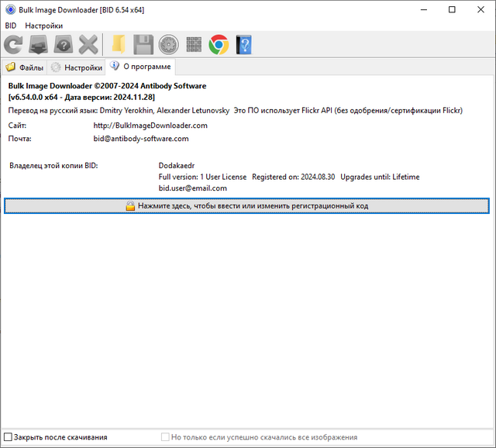Click the Upgrades until: Lifetime text

[380, 177]
